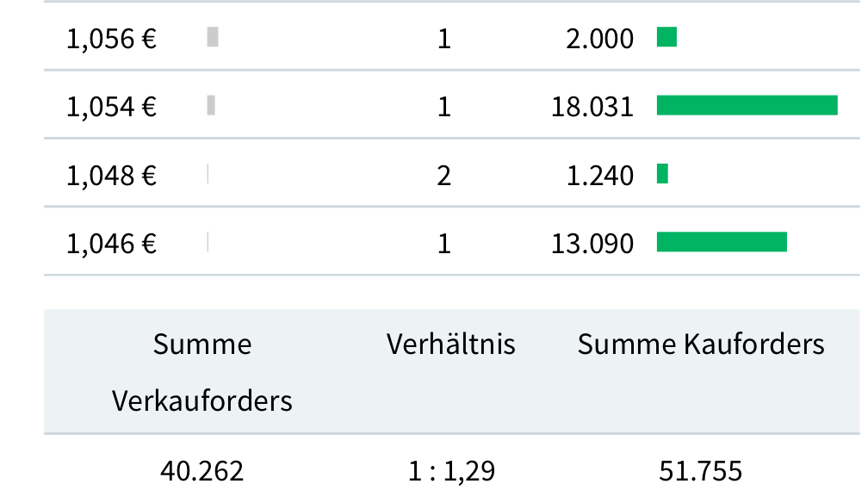This screenshot has width=868, height=490.
Task: Click the order count 2 in the 1,048 € row
Action: click(x=444, y=176)
